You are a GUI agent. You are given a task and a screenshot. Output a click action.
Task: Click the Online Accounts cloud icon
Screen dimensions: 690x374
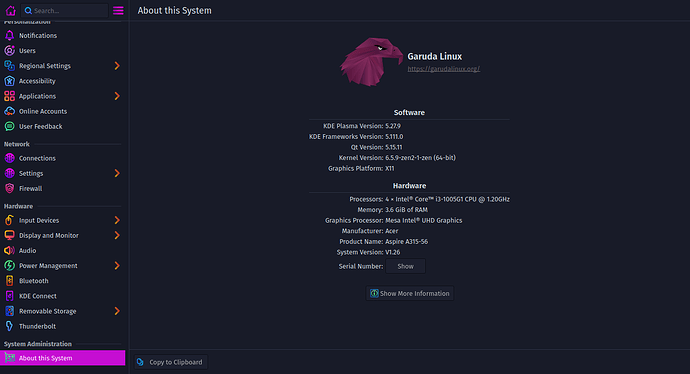pyautogui.click(x=9, y=111)
